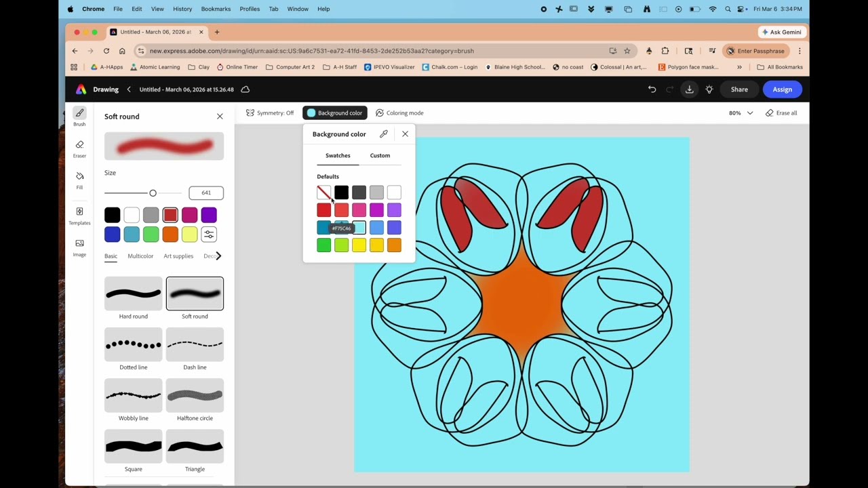868x488 pixels.
Task: Click the Assign button
Action: point(782,89)
